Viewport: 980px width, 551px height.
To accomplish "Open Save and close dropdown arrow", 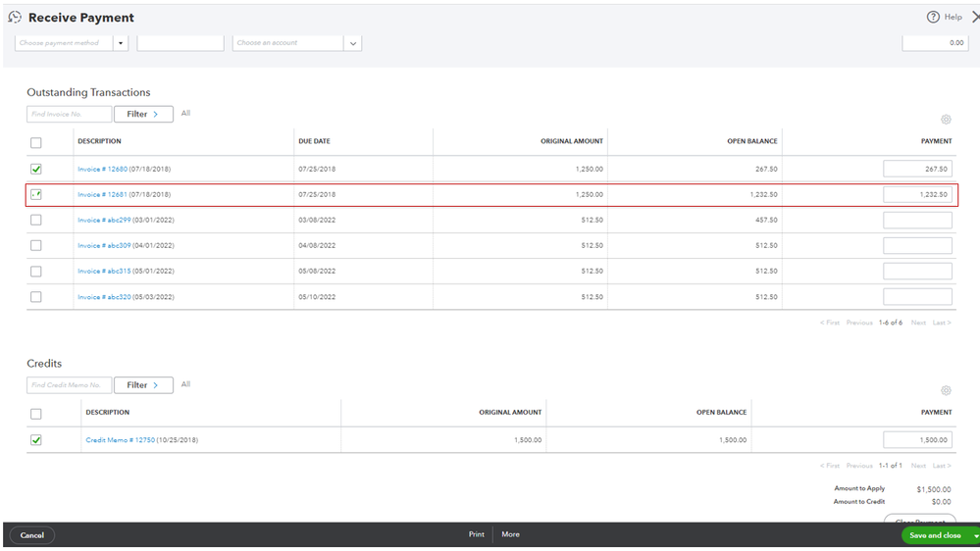I will [x=975, y=535].
